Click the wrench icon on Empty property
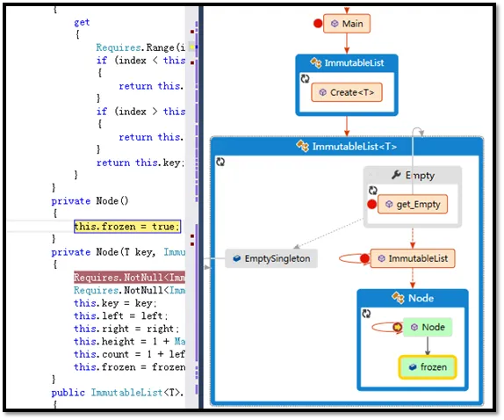504x420 pixels. coord(396,175)
